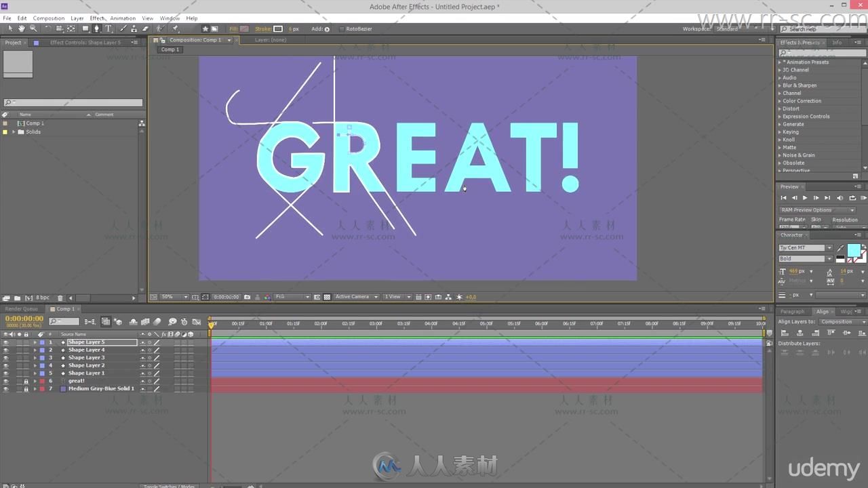
Task: Enable motion blur switch in timeline
Action: 157,321
